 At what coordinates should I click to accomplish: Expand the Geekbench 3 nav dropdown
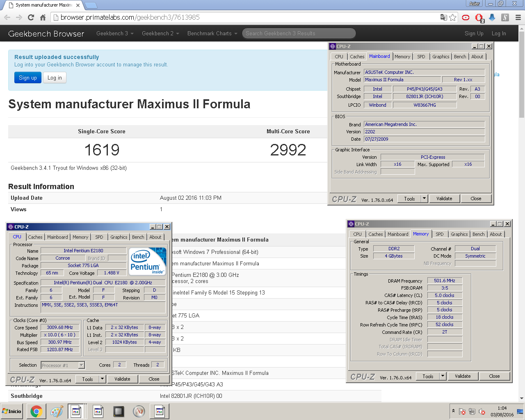pyautogui.click(x=115, y=33)
